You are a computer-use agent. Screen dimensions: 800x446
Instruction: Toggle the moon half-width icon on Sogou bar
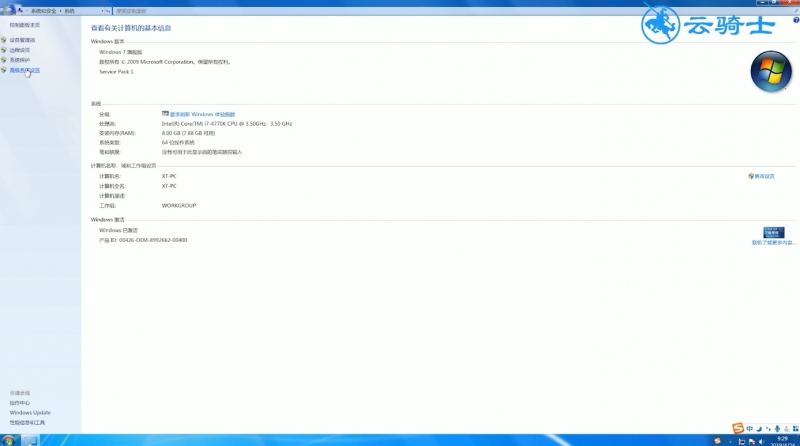[759, 429]
